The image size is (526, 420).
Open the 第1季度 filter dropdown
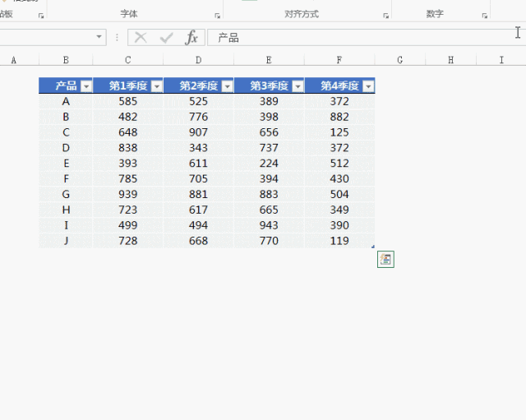[x=157, y=86]
